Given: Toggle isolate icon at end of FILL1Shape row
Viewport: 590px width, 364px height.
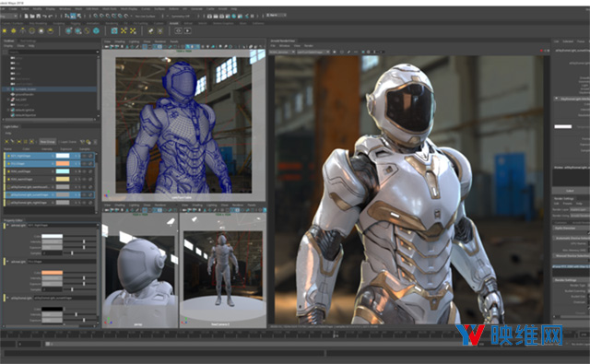Looking at the screenshot, I should 90,164.
